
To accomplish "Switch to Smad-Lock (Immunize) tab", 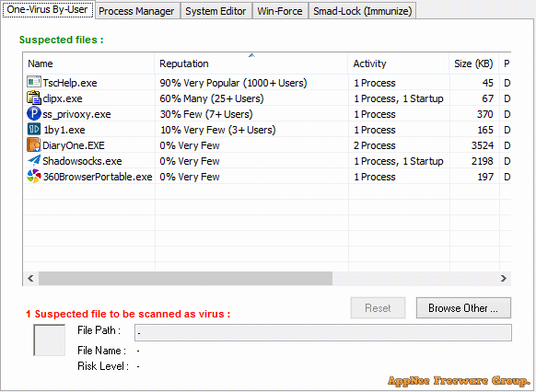I will point(362,11).
